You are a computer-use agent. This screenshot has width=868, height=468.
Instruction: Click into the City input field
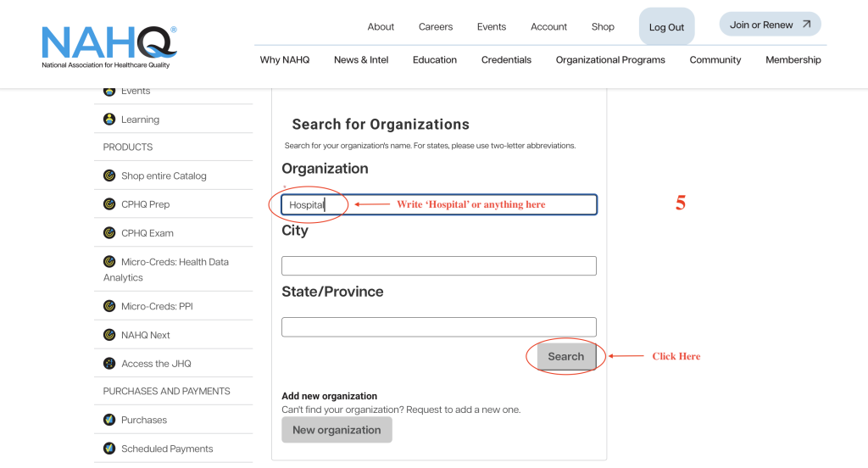pyautogui.click(x=439, y=266)
